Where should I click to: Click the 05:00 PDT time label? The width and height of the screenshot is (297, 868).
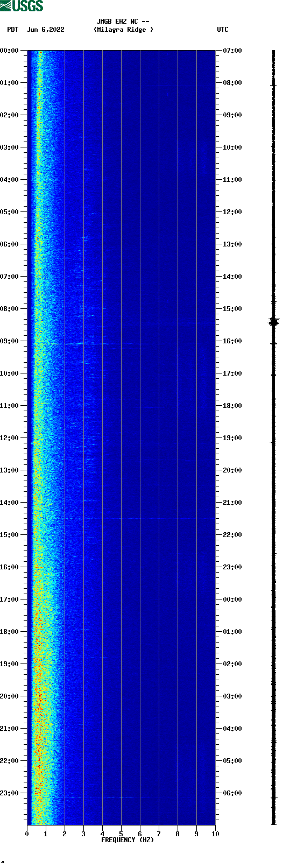point(10,212)
